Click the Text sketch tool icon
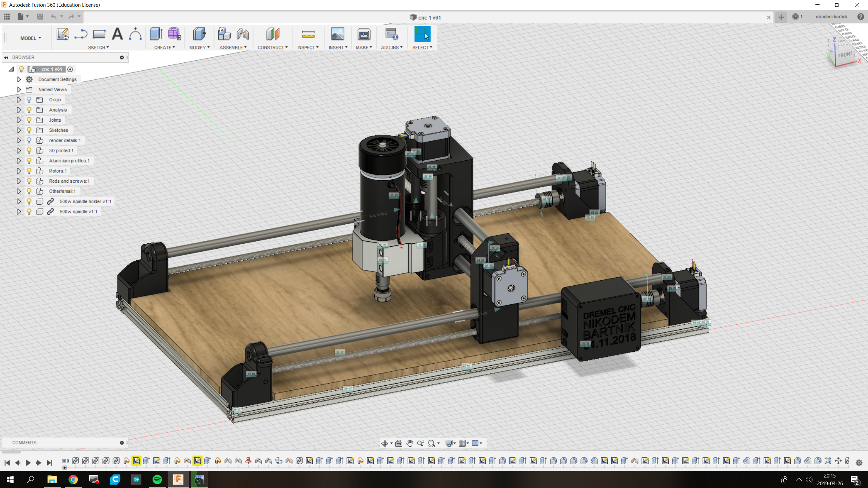Image resolution: width=868 pixels, height=488 pixels. [x=117, y=34]
